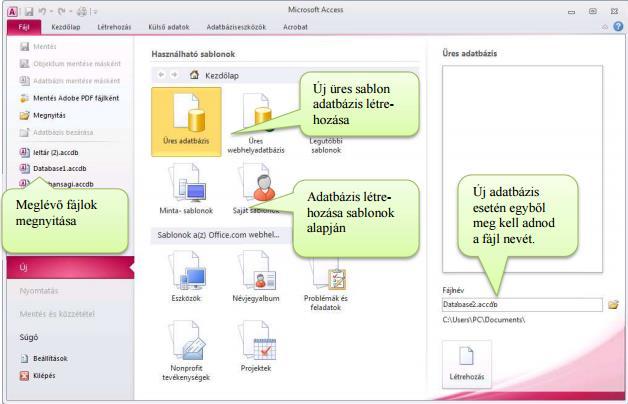Screen dimensions: 628x404
Task: Go forward with the template navigation forward arrow
Action: pyautogui.click(x=174, y=75)
